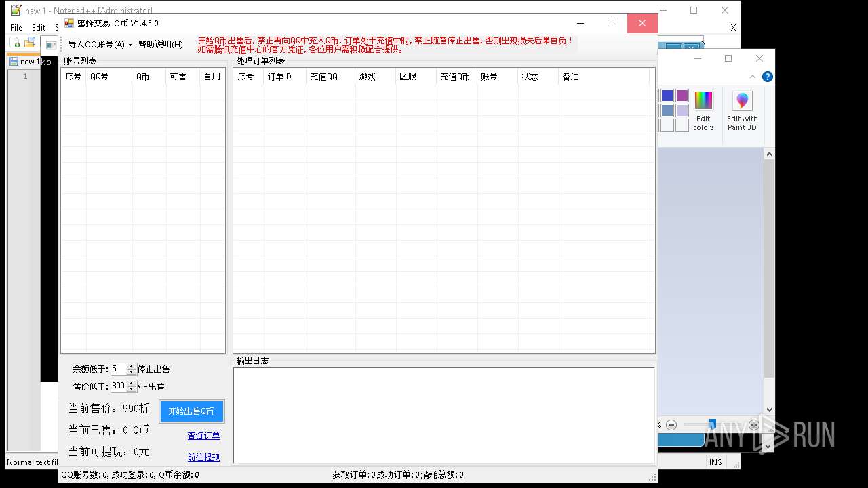Click the 区服 column header

(x=416, y=77)
